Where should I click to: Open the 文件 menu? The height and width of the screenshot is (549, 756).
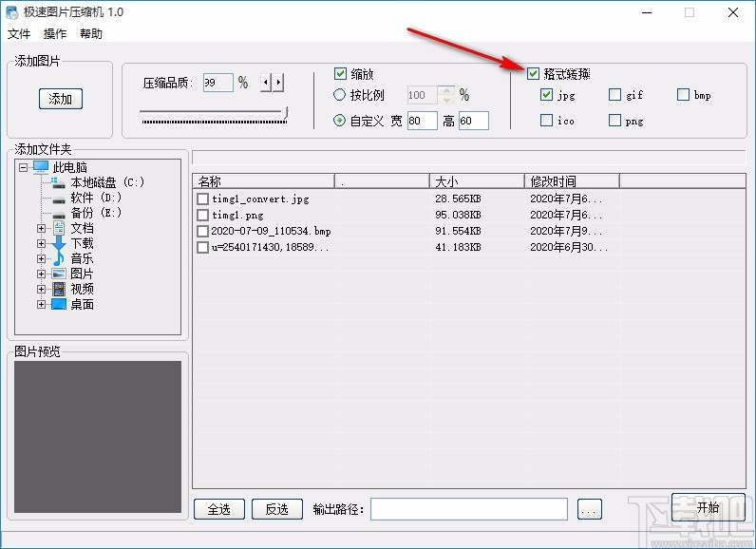[x=19, y=34]
